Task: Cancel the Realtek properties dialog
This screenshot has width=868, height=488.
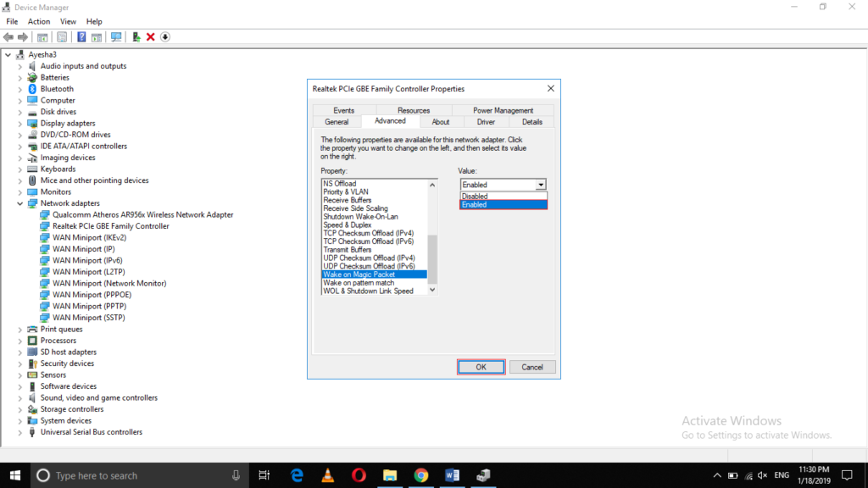Action: 532,367
